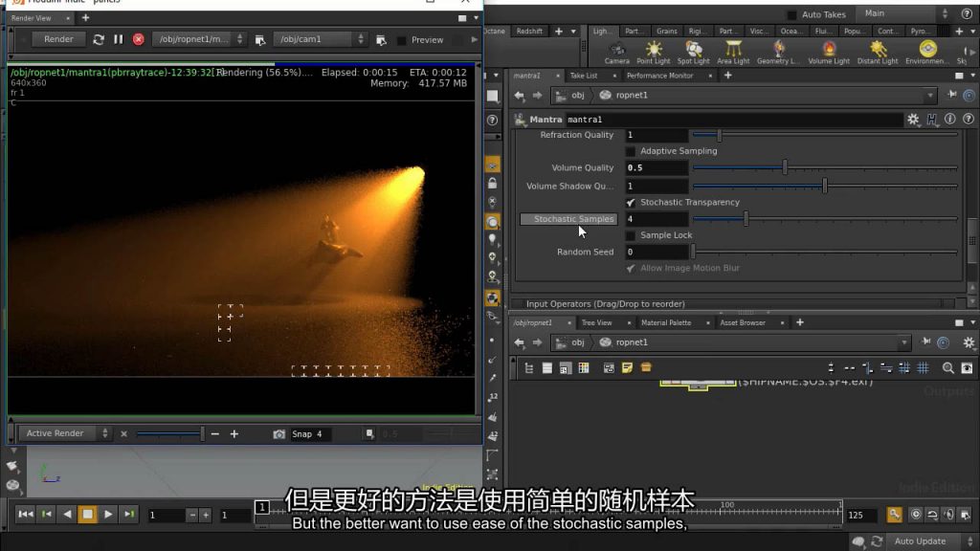Show the Mantra node info icon
Screen dimensions: 980x551
pyautogui.click(x=950, y=119)
